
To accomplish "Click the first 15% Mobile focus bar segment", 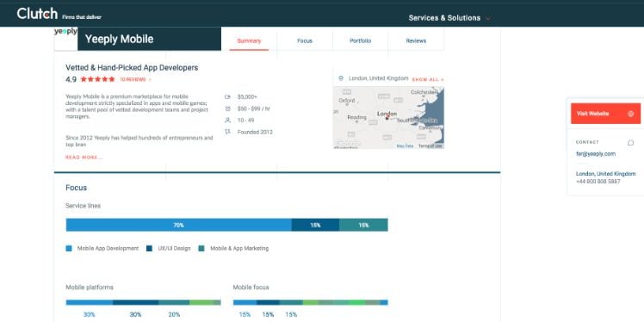I will pyautogui.click(x=245, y=303).
